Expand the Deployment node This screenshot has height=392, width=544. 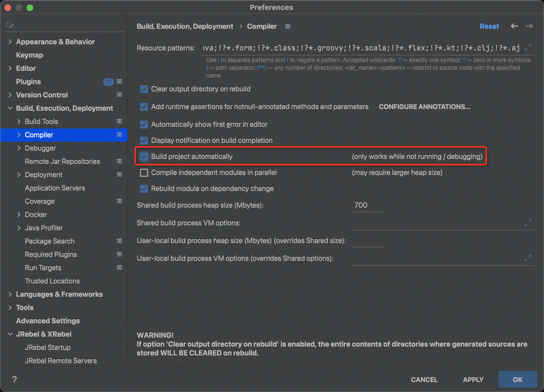tap(19, 175)
